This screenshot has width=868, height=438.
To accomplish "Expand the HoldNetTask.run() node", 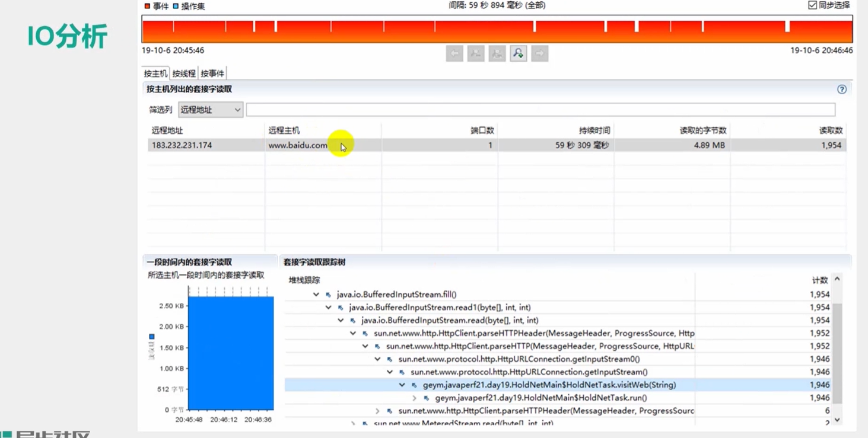I will 414,398.
